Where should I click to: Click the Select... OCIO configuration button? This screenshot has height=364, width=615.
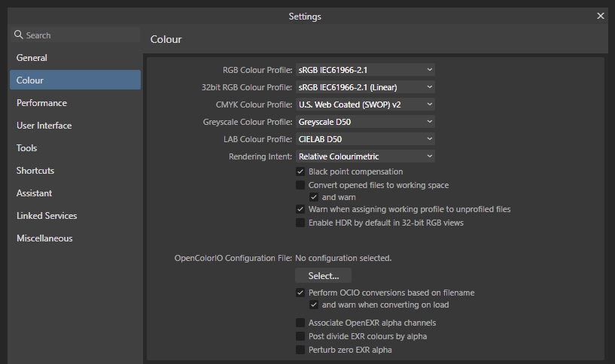(x=323, y=275)
